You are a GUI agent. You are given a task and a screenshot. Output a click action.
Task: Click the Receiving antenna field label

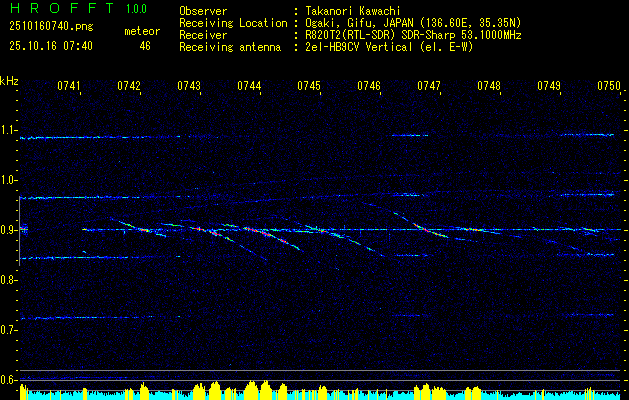[x=230, y=47]
